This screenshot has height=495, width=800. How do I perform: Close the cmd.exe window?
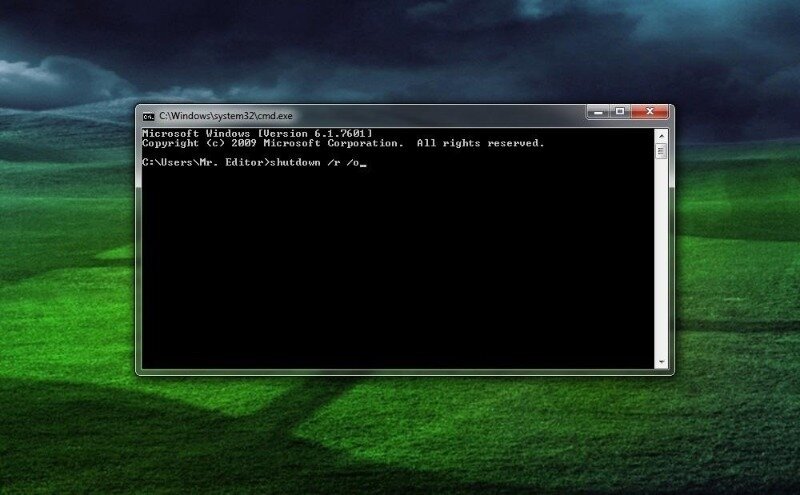649,112
